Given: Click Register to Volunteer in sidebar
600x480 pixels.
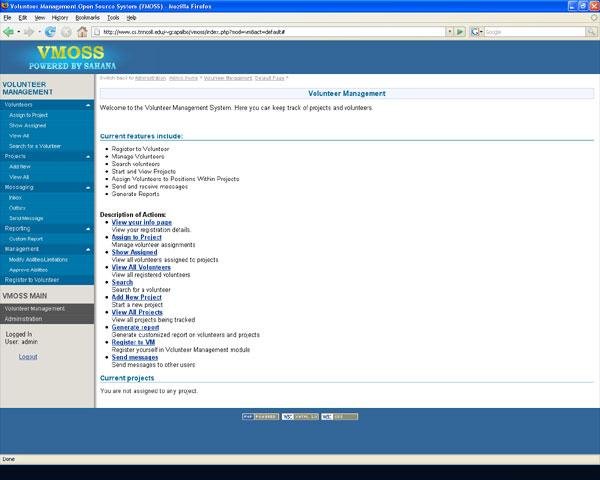Looking at the screenshot, I should (32, 280).
